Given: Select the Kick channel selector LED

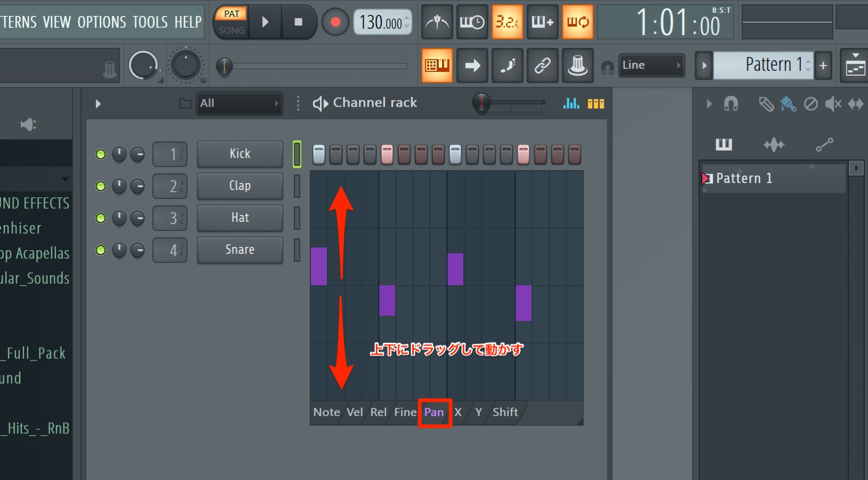Looking at the screenshot, I should (297, 154).
